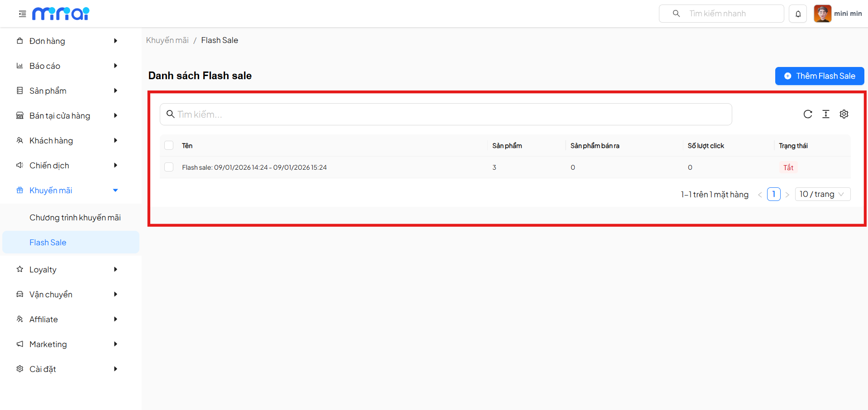This screenshot has height=410, width=868.
Task: Open the notifications bell
Action: [x=798, y=14]
